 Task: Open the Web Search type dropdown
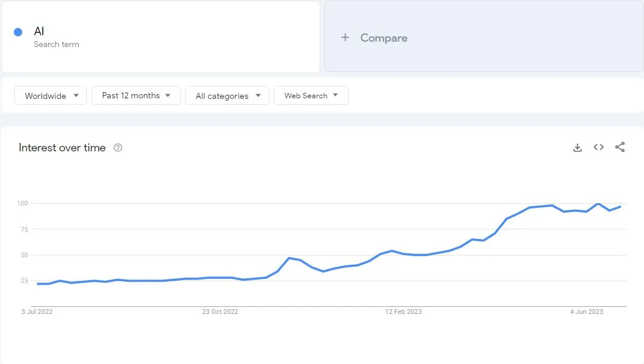[311, 95]
